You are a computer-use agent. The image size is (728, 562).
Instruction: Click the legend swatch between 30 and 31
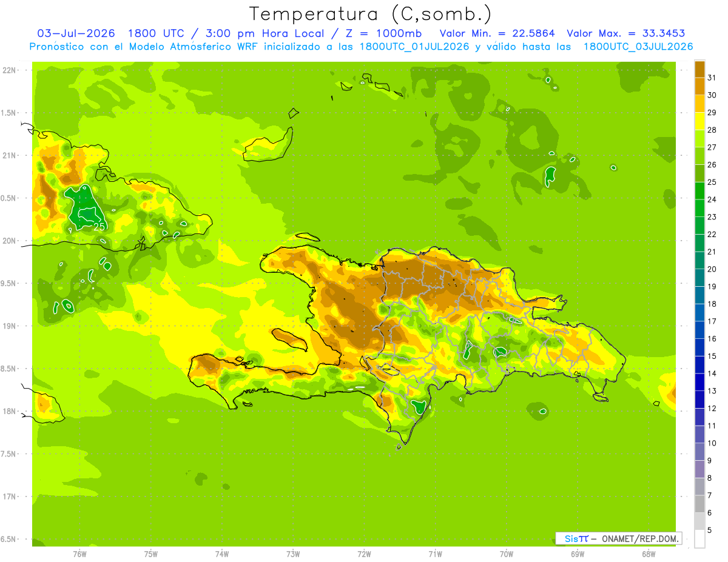pyautogui.click(x=699, y=86)
